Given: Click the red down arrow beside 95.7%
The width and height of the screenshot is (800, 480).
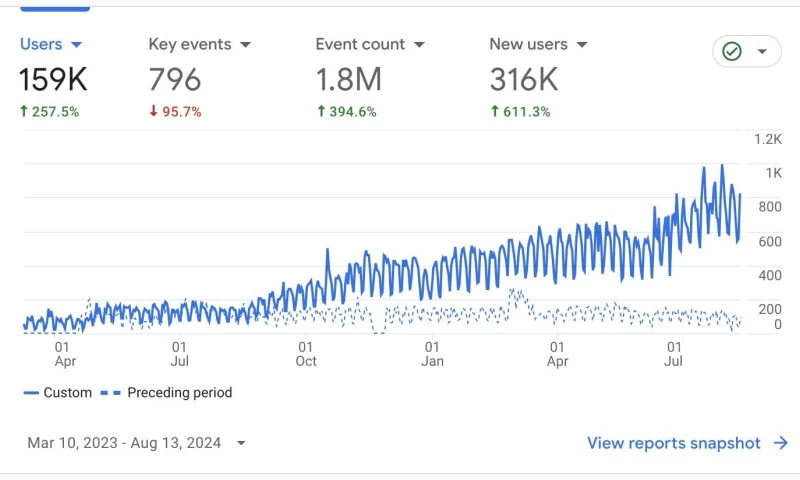Looking at the screenshot, I should click(x=153, y=112).
